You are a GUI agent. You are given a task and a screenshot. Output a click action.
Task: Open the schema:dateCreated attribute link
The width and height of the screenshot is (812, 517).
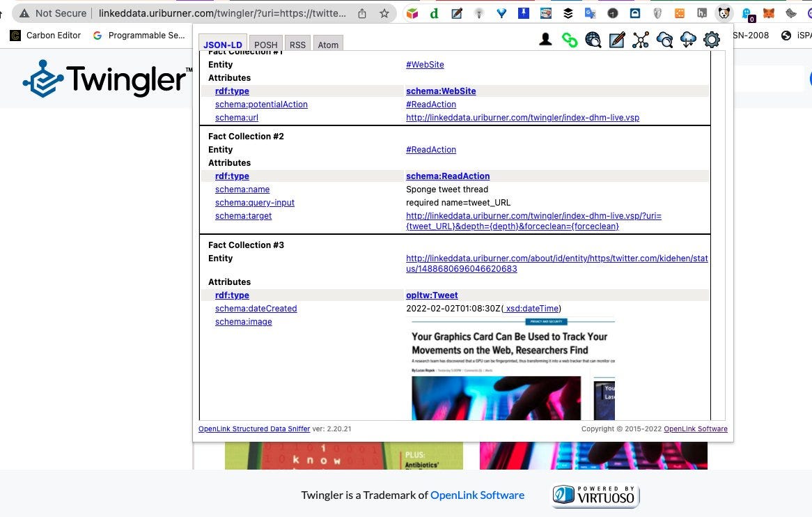click(x=256, y=309)
